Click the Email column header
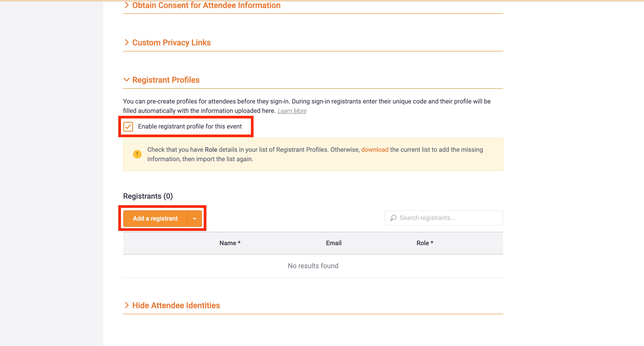Screen dimensions: 644x346 tap(333, 243)
